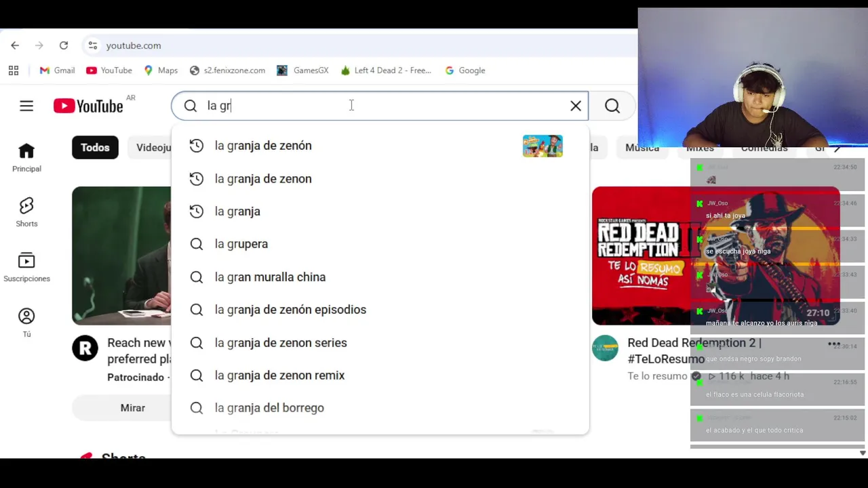868x488 pixels.
Task: Choose suggestion 'la granja de zenón'
Action: click(380, 146)
